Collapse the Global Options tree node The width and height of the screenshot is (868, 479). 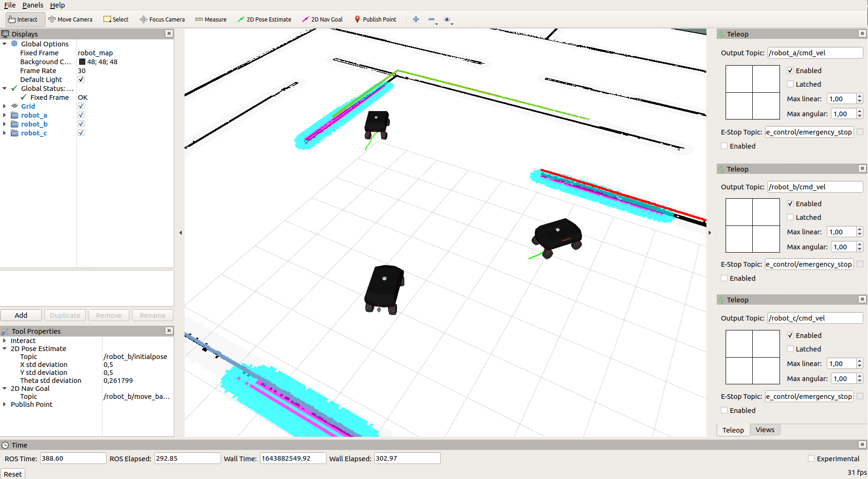click(x=5, y=44)
